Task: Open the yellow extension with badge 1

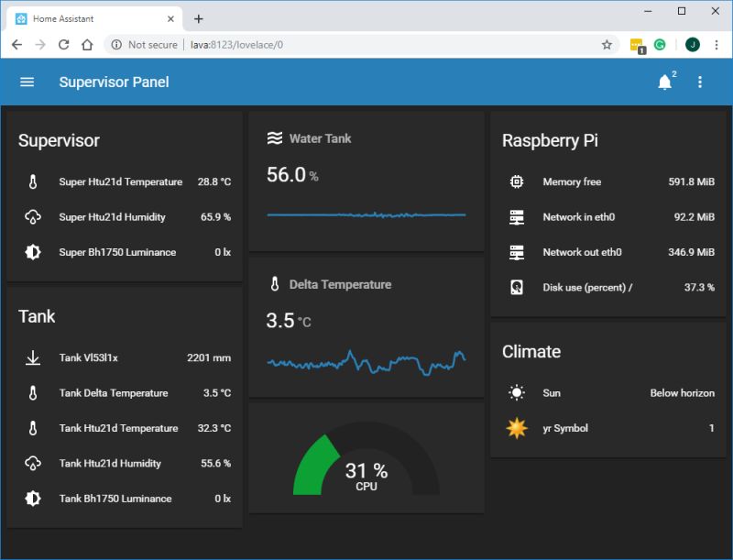Action: coord(638,46)
